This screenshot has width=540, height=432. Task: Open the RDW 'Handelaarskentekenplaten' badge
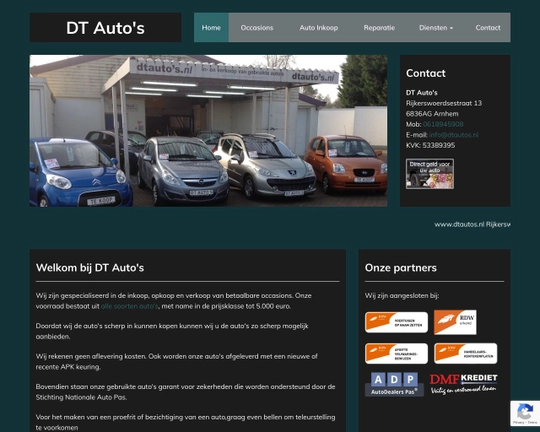pos(466,353)
